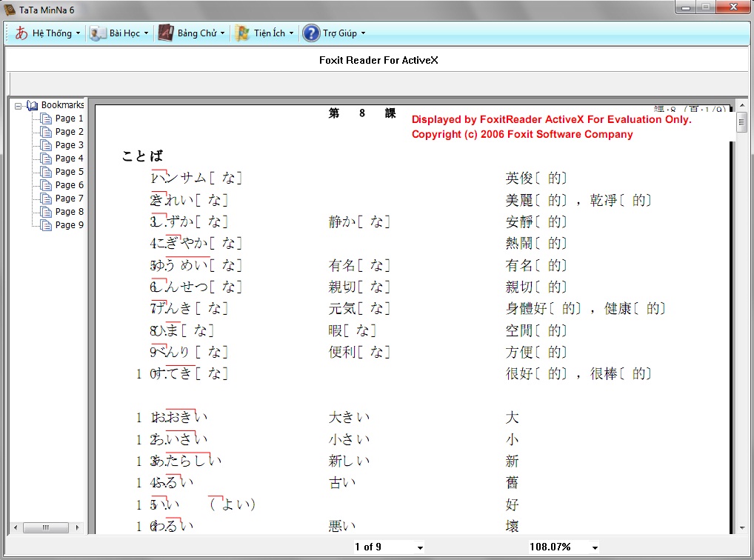This screenshot has height=560, width=754.
Task: Click the bookmarks horizontal scrollbar thumb
Action: point(46,527)
